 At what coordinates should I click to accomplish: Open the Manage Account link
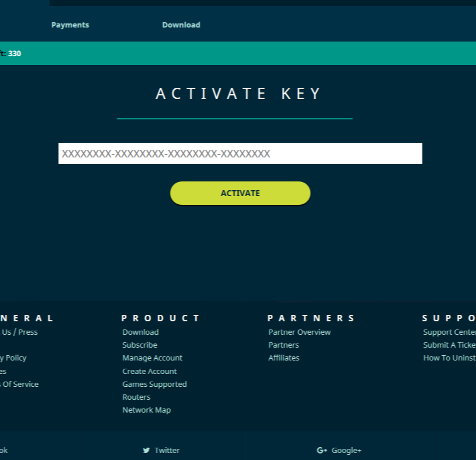click(152, 358)
